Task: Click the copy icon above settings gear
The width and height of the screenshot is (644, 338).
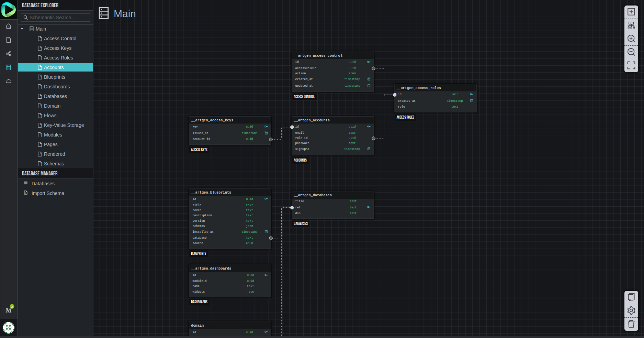Action: point(631,297)
